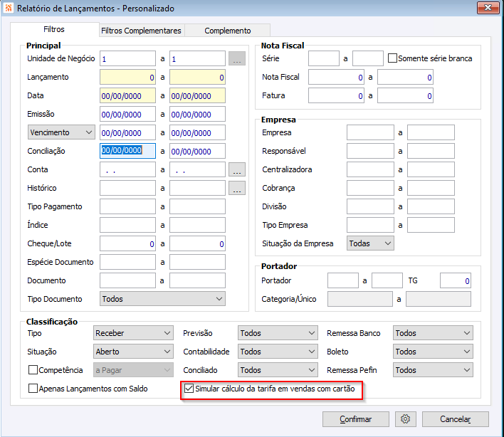
Task: Expand the Situação dropdown showing Aberto
Action: [x=133, y=352]
